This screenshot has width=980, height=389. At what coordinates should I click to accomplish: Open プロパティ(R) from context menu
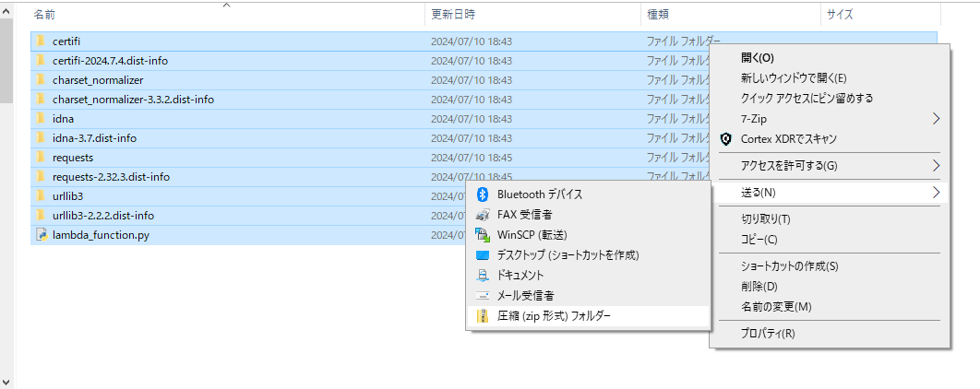(x=768, y=334)
